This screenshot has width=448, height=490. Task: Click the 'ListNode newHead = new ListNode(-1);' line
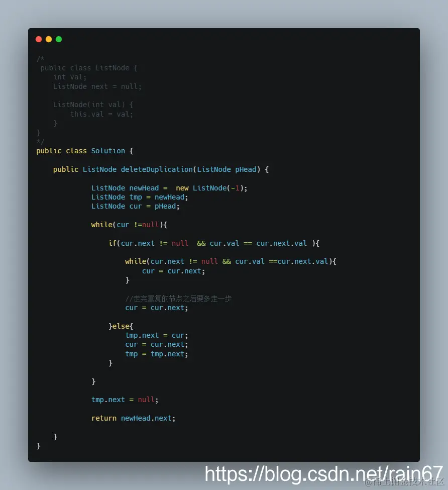169,188
